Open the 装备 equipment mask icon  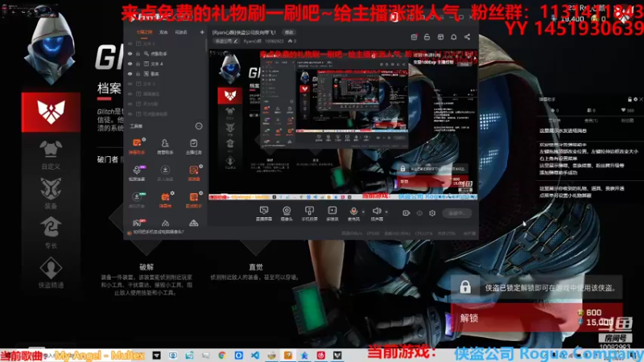coord(51,188)
